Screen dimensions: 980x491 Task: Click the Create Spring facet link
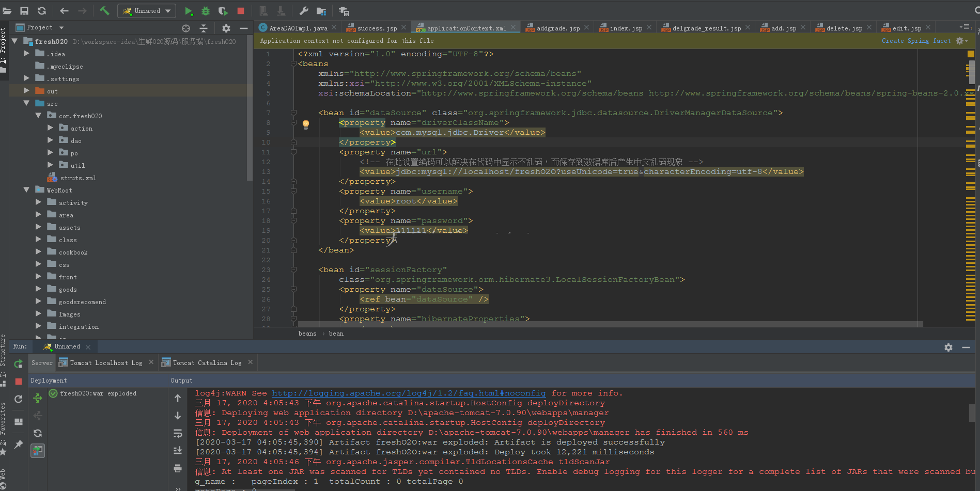[x=916, y=41]
